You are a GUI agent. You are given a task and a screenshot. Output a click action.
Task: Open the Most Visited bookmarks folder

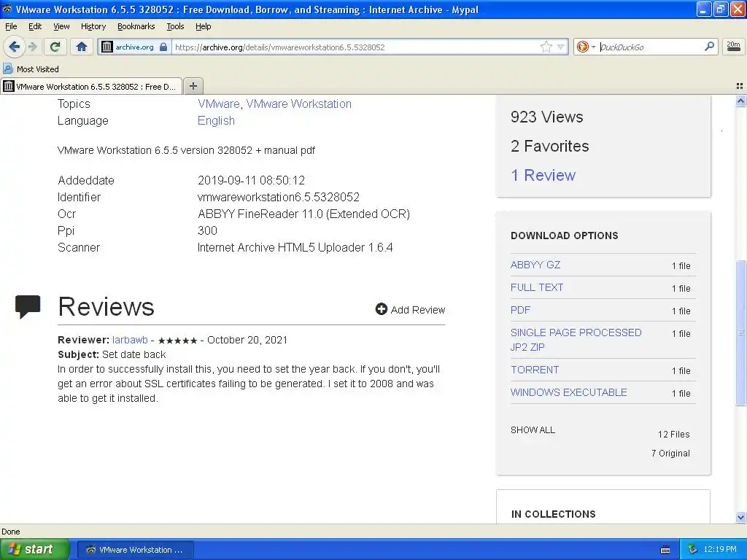[31, 69]
